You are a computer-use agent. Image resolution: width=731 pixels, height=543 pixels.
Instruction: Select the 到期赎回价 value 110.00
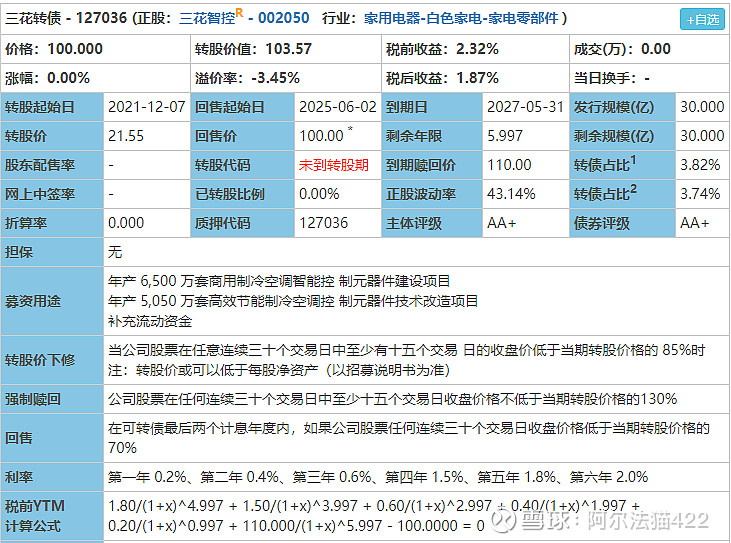(509, 165)
